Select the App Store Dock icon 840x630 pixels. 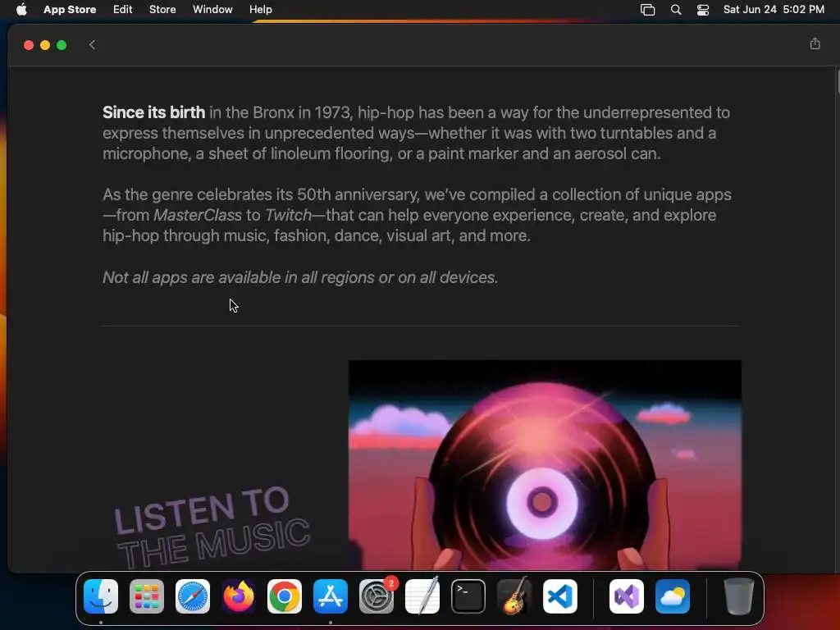331,596
